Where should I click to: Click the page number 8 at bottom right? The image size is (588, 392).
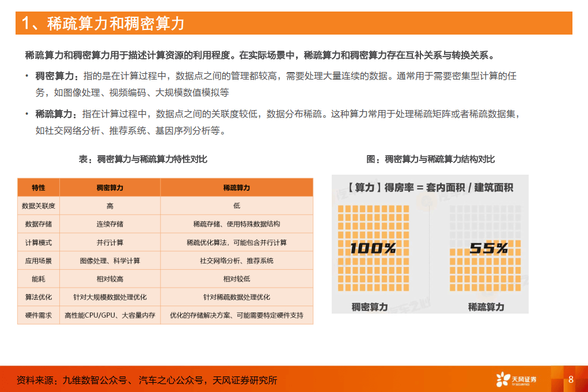click(x=570, y=379)
